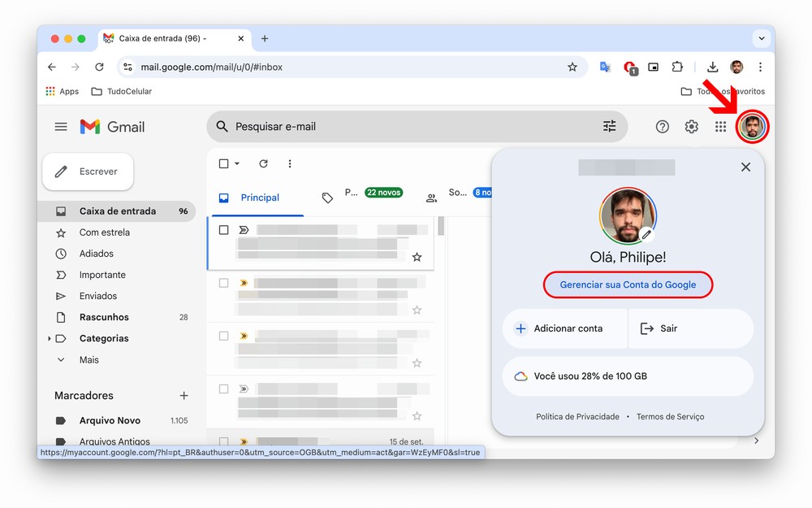Toggle the Gmail main menu hamburger
The height and width of the screenshot is (508, 812).
click(61, 127)
